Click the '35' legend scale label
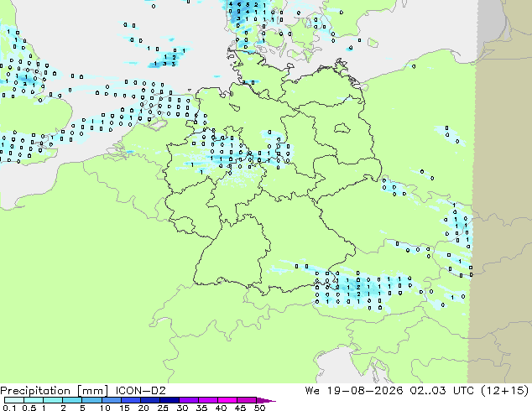This screenshot has height=411, width=532. (x=201, y=408)
